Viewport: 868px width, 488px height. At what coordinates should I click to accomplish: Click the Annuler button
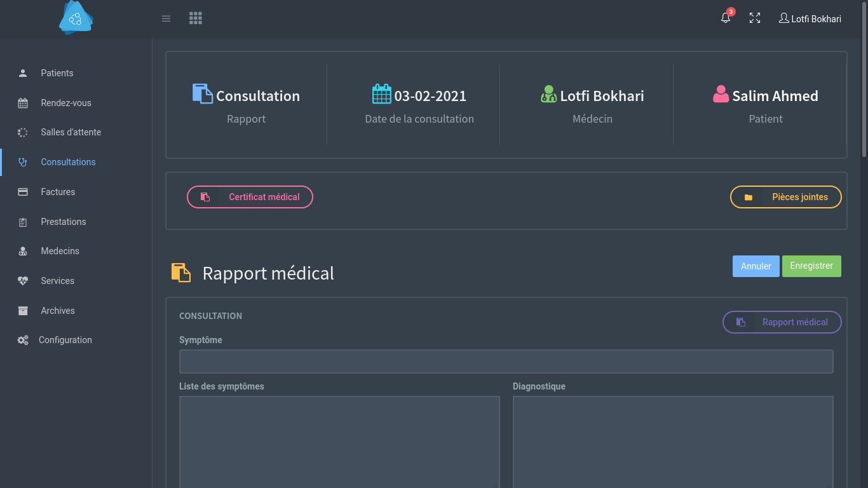[x=756, y=266]
